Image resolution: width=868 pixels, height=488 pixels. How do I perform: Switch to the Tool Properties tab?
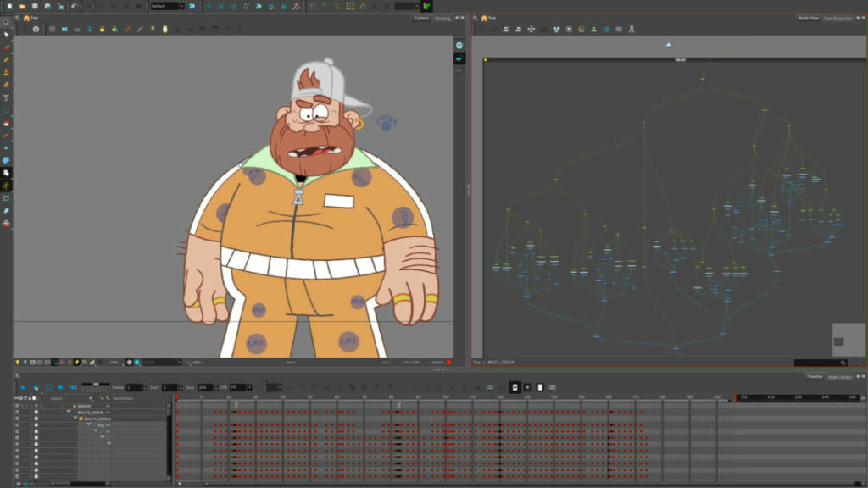[837, 19]
